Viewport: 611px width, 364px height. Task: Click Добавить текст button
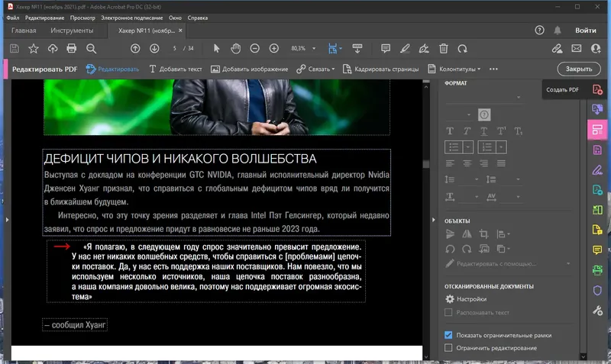coord(175,69)
